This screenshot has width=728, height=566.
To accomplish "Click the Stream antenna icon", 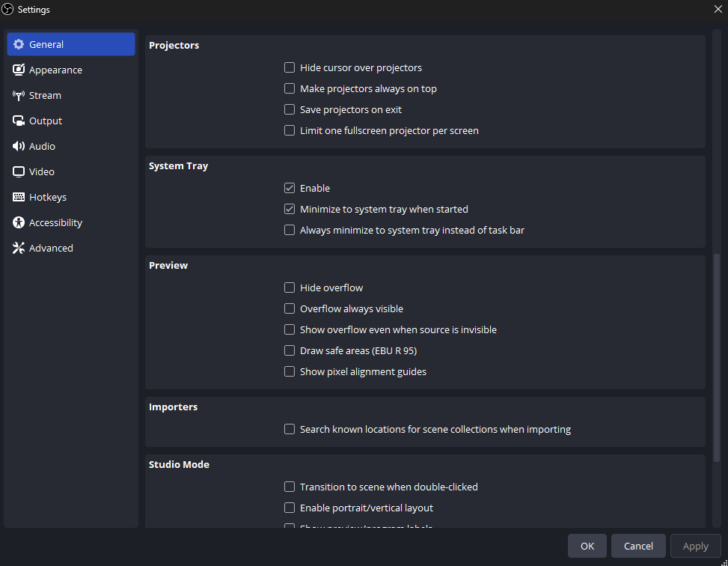I will [19, 95].
